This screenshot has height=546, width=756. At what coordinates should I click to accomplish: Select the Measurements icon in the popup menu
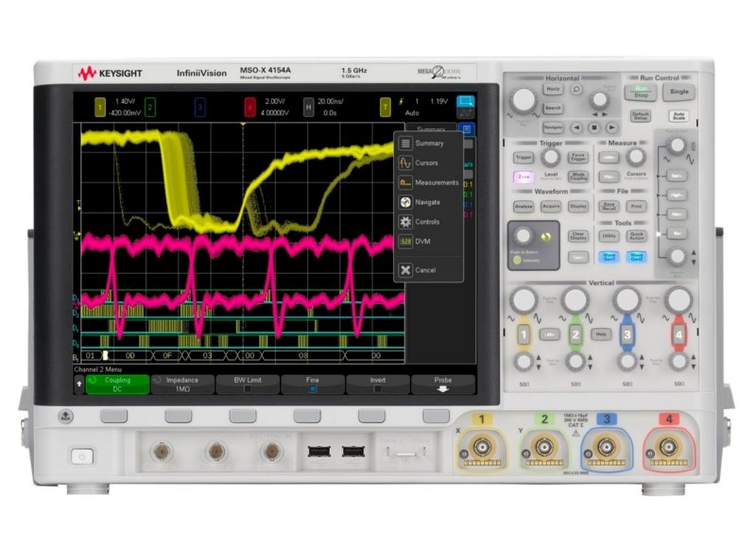[x=405, y=182]
